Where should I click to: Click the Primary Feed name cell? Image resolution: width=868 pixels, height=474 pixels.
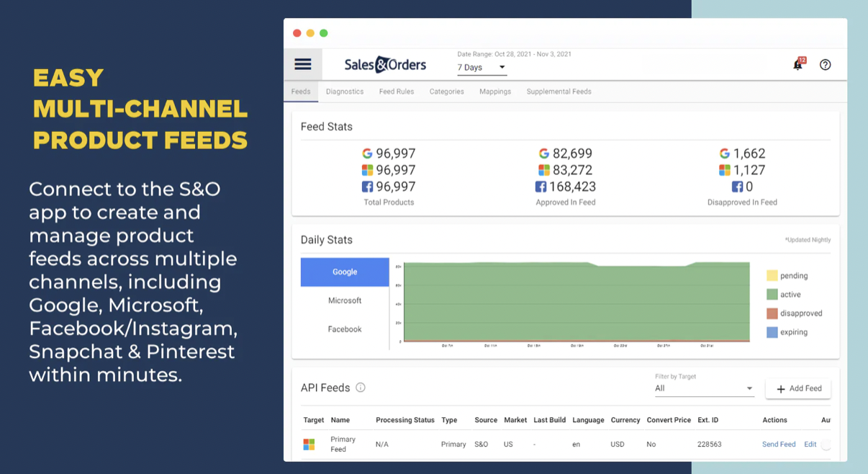(x=343, y=444)
